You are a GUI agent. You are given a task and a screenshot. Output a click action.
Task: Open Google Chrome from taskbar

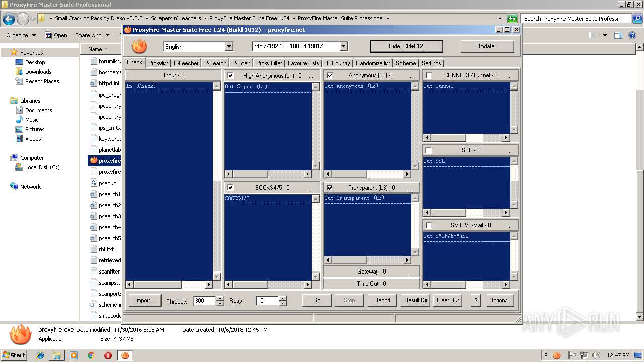[91, 355]
